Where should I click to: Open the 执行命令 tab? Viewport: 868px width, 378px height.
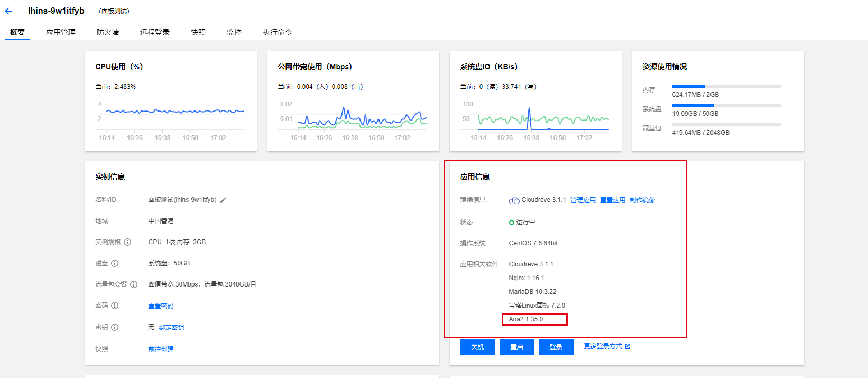click(278, 32)
